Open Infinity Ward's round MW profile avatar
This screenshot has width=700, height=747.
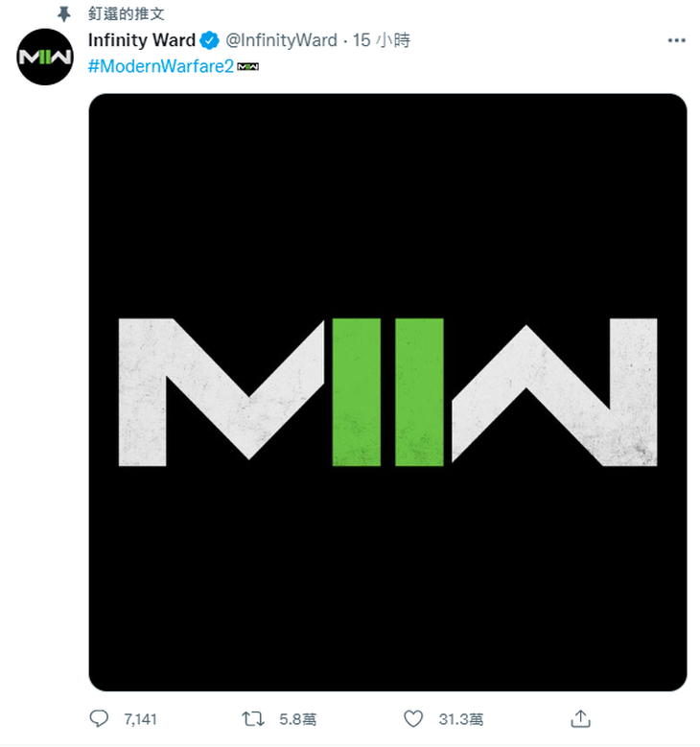(x=45, y=57)
